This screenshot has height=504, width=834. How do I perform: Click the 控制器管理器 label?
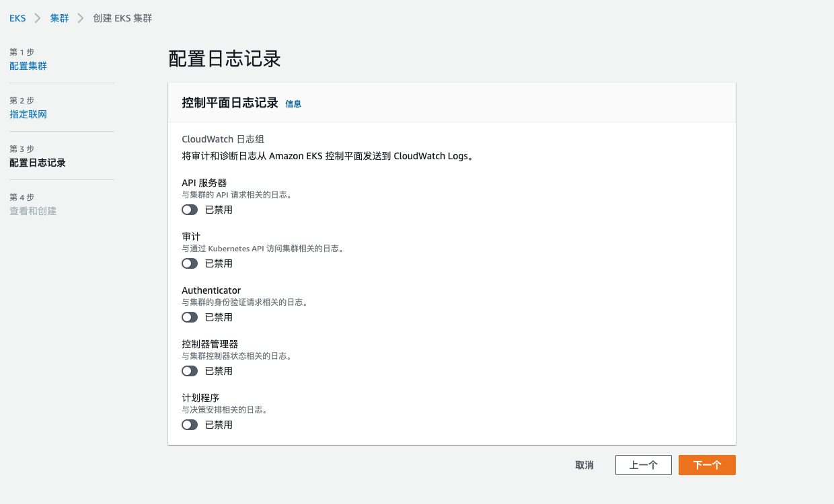(210, 344)
